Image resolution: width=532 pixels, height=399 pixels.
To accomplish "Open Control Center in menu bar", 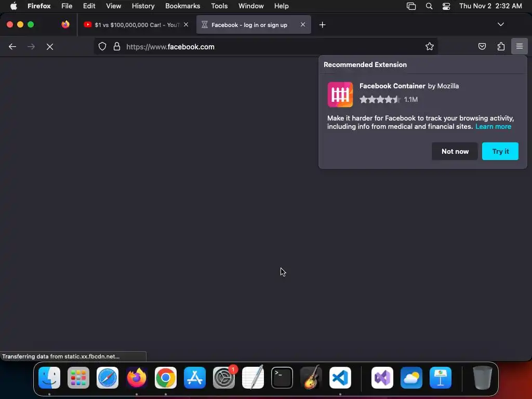I will coord(446,6).
